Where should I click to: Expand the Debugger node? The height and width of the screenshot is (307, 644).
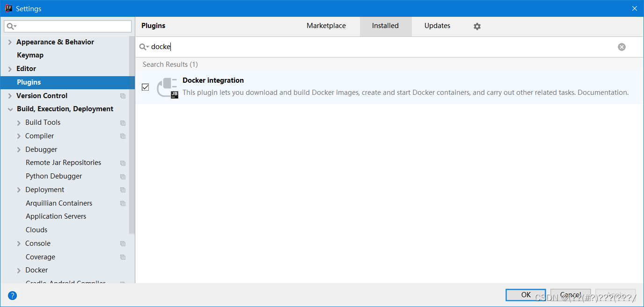19,150
